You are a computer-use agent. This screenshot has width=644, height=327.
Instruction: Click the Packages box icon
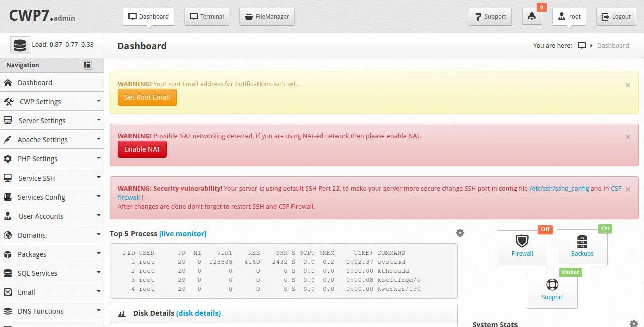coord(8,254)
